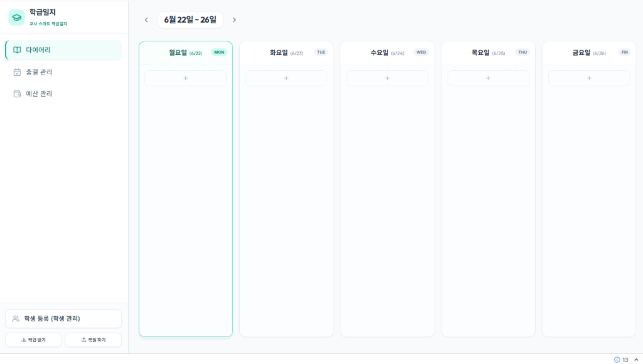Add an entry to 화요일 column

click(x=286, y=78)
